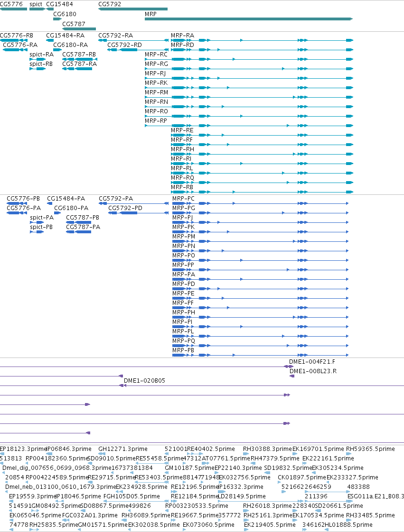Click the FGH105D05.5prime EST label
The width and height of the screenshot is (404, 532).
click(x=132, y=496)
